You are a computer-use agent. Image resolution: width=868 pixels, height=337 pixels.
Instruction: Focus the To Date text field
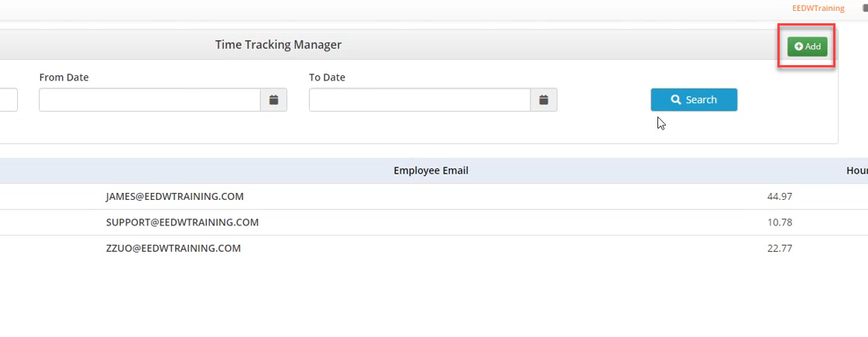click(420, 100)
